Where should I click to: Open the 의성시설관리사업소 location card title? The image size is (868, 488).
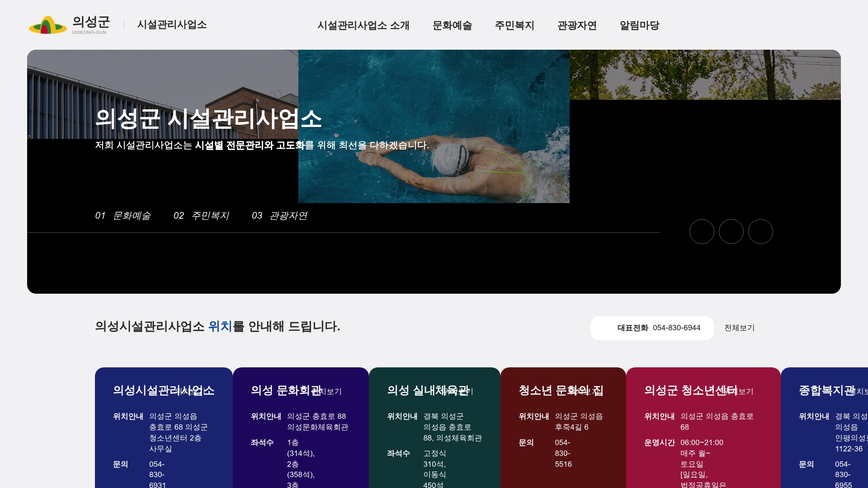[164, 390]
